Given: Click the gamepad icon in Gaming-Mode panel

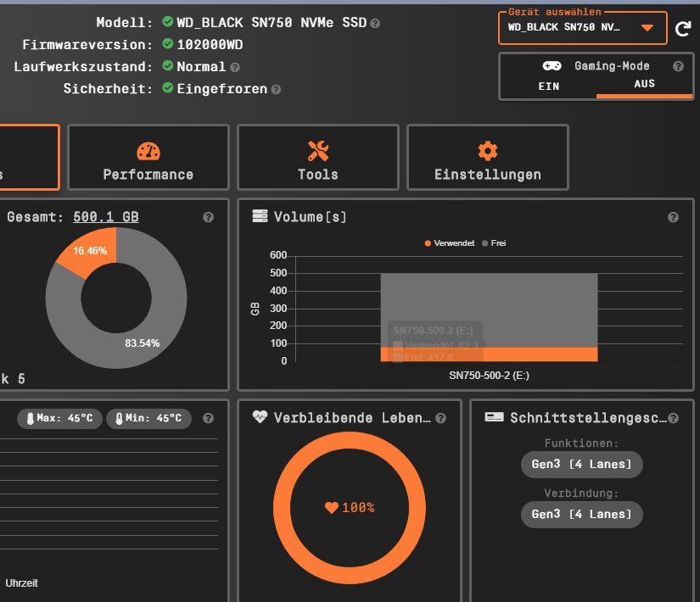Looking at the screenshot, I should [552, 66].
